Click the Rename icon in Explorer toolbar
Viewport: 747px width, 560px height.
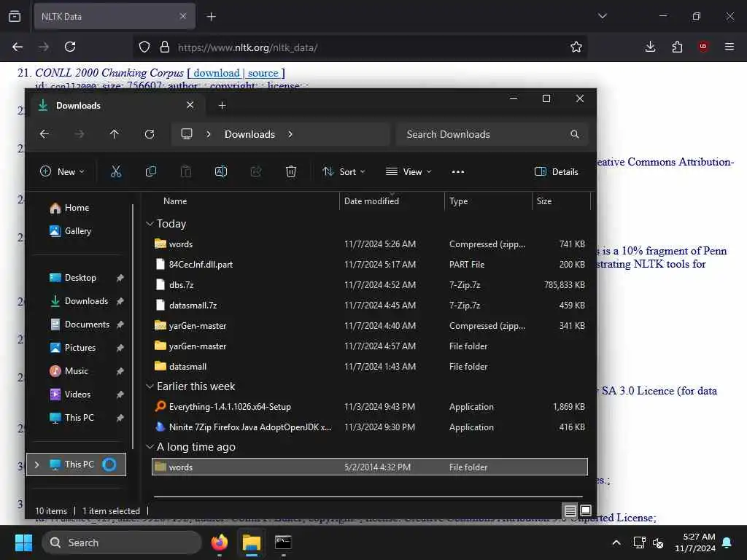[221, 171]
